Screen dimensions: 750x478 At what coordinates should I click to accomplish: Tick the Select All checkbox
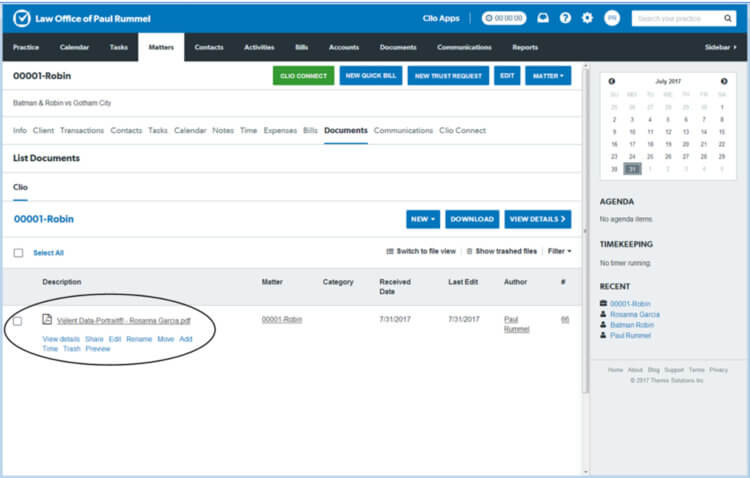[x=18, y=253]
